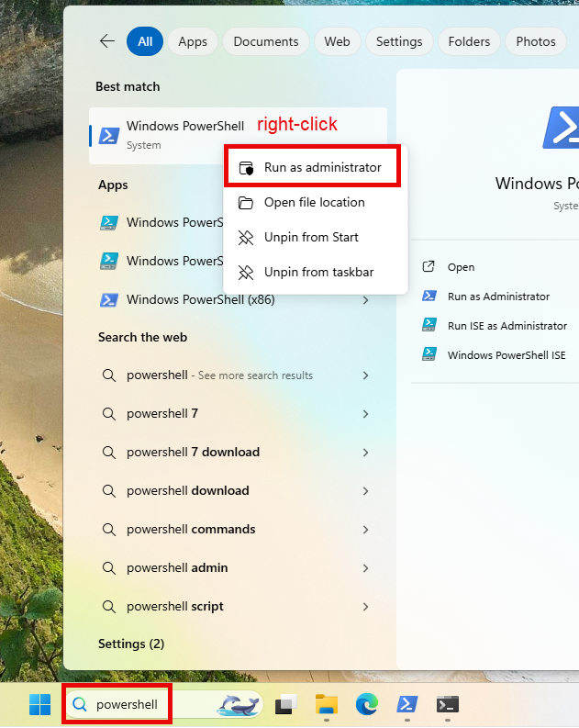Click the large PowerShell logo in preview pane

[x=561, y=129]
